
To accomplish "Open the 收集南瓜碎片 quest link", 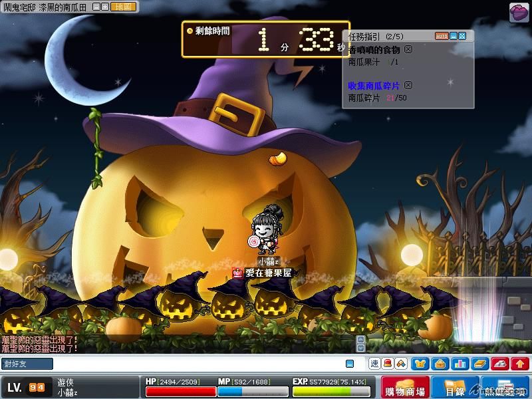I will coord(374,86).
